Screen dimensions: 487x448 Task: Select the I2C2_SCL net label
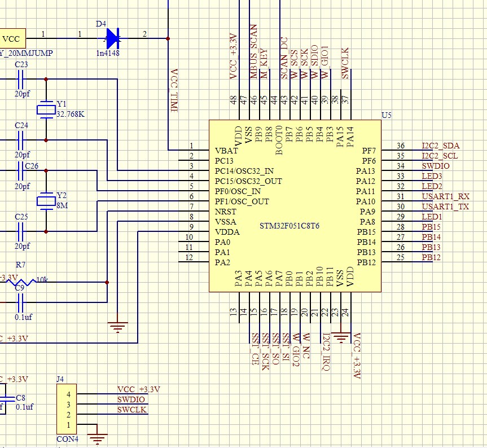[440, 156]
